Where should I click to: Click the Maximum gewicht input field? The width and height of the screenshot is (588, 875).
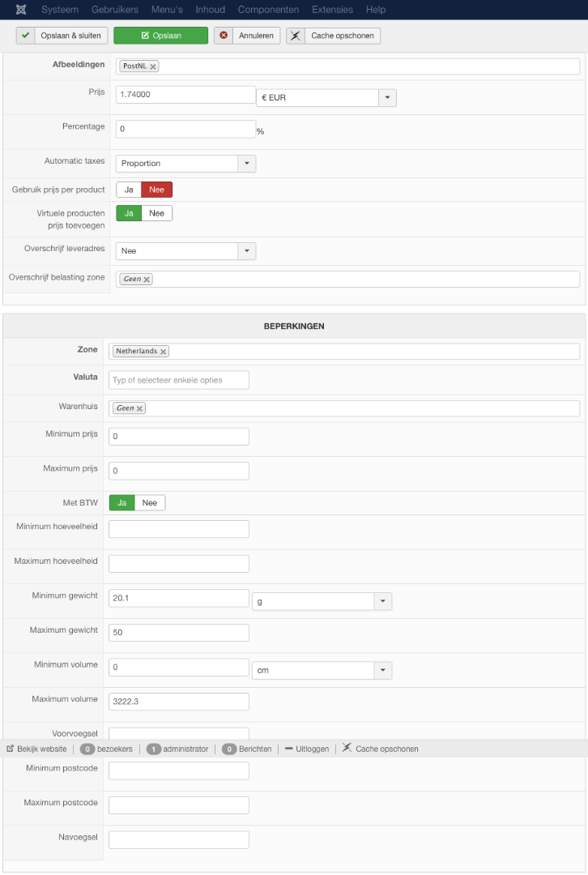178,632
